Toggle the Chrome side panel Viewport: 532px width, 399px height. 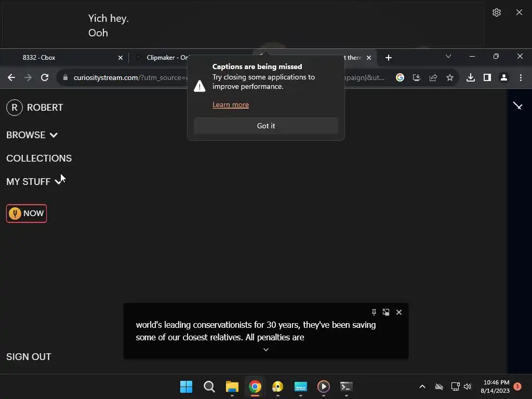[x=487, y=78]
